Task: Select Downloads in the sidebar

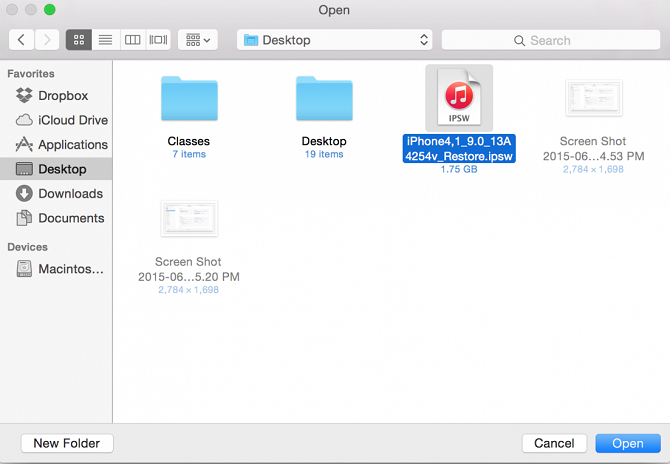Action: (70, 194)
